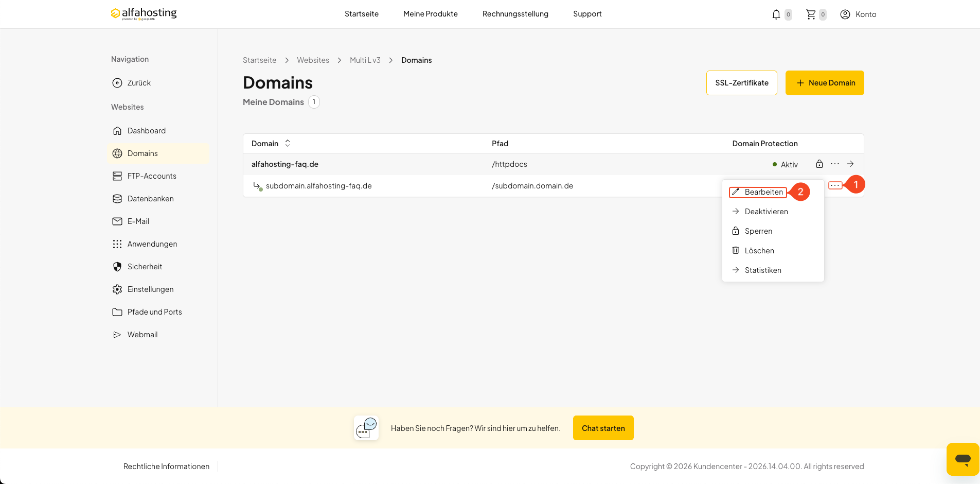
Task: Select subdomain.alfahosting-faq.de row
Action: [x=554, y=186]
